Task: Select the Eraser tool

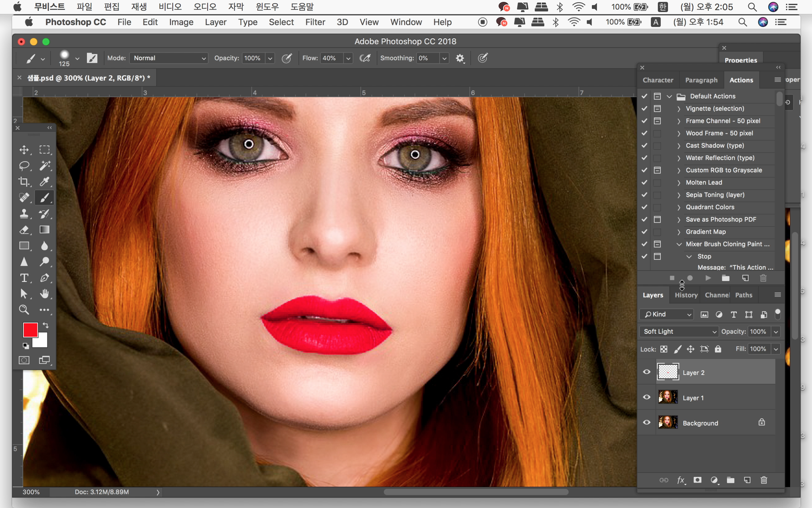Action: (24, 230)
